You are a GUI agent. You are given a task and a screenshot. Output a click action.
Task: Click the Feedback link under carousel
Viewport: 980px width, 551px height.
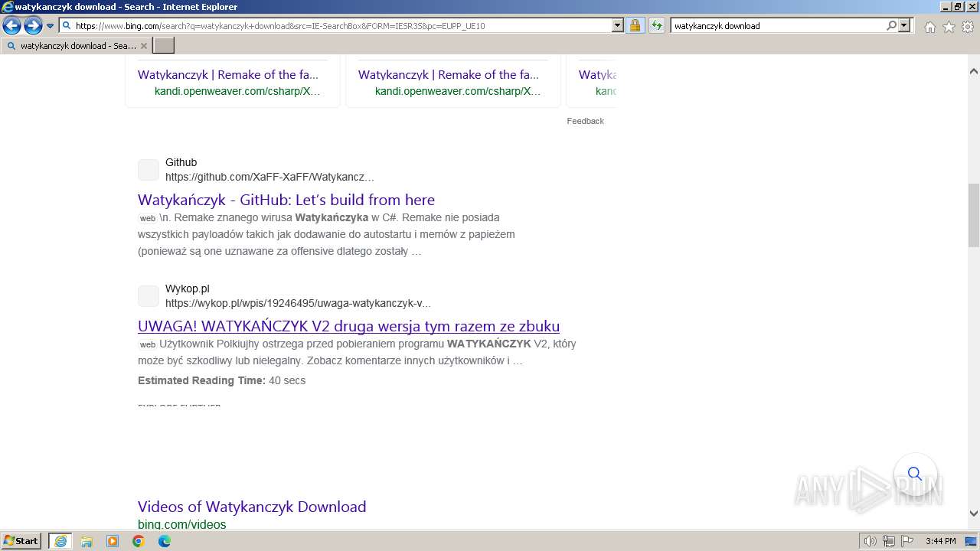click(x=585, y=121)
